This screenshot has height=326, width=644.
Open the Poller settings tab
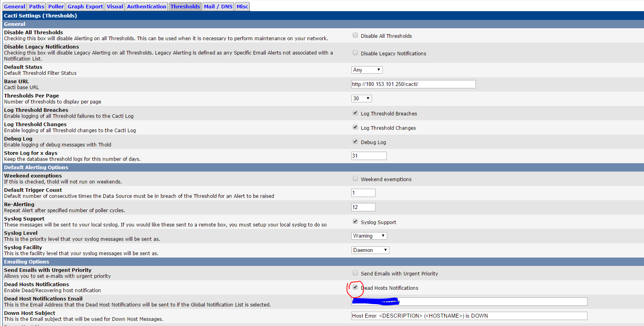56,6
